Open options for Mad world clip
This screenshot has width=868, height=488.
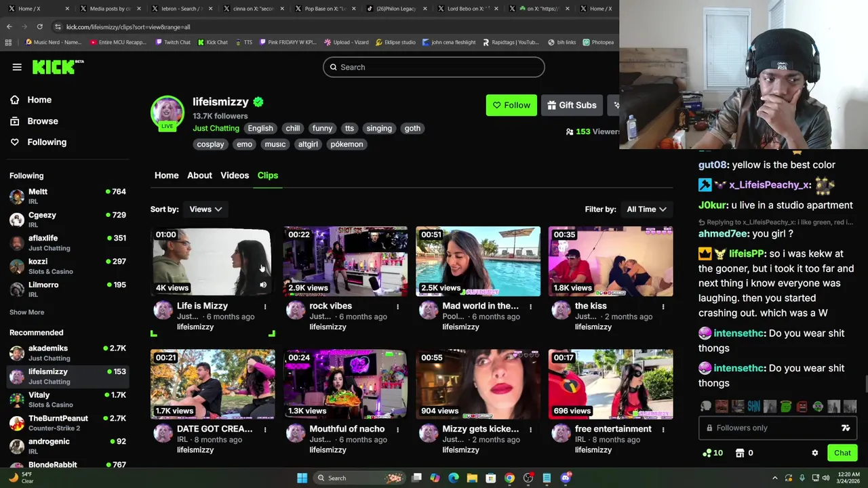[x=530, y=307]
